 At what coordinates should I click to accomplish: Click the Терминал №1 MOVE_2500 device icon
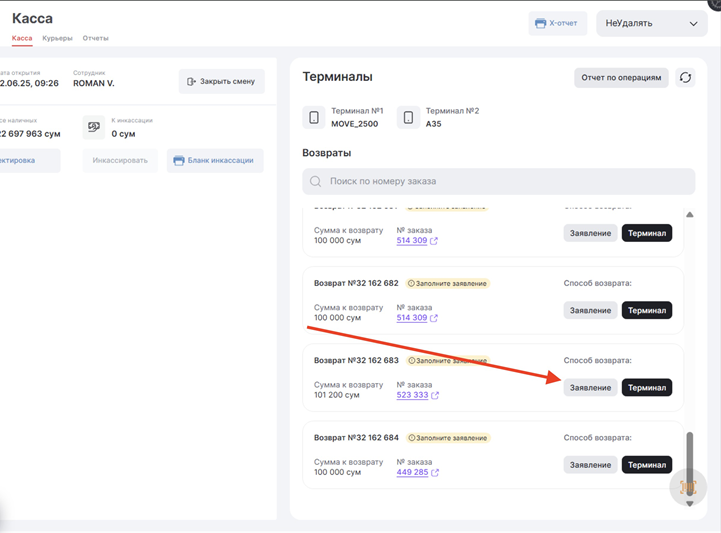click(314, 118)
